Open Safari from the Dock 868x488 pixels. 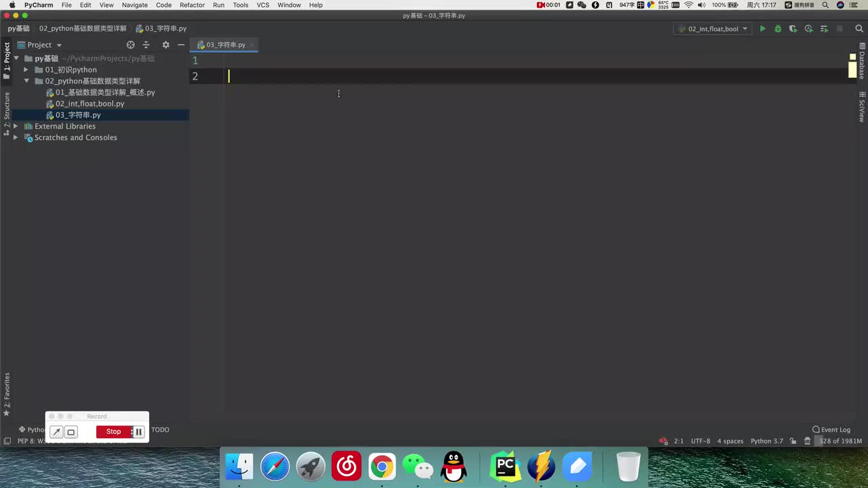coord(275,467)
